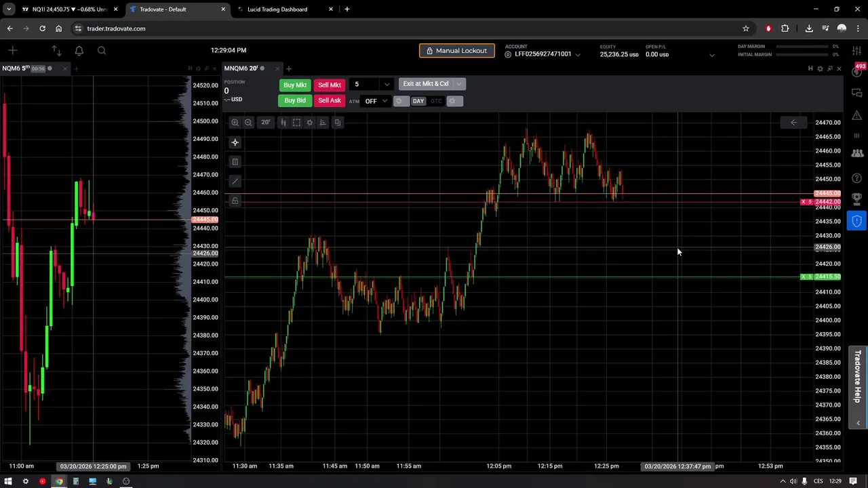The height and width of the screenshot is (488, 868).
Task: Pop out the MNQM6 chart module
Action: click(x=829, y=68)
